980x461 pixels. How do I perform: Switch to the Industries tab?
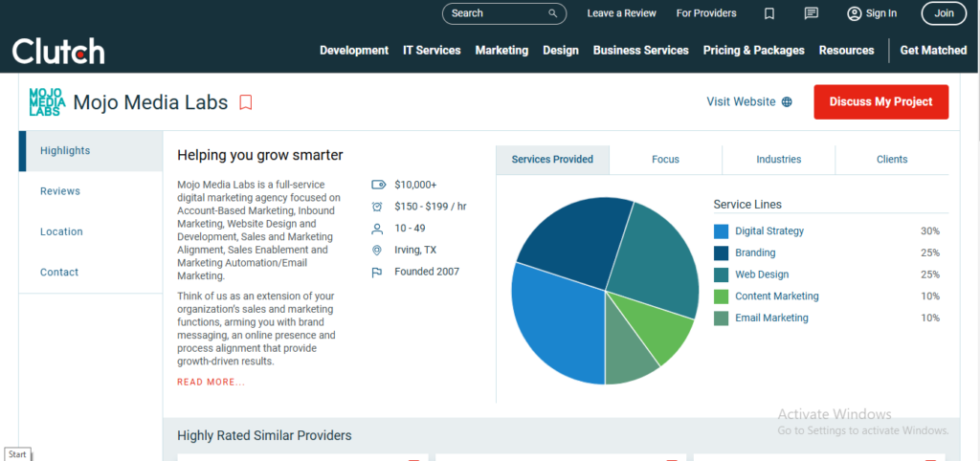pyautogui.click(x=779, y=160)
